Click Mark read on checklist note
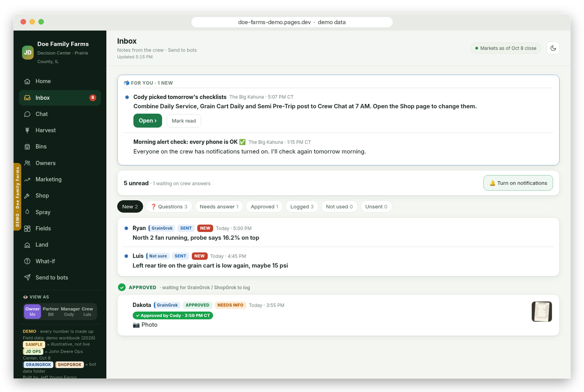Viewport: 584px width, 392px height. 184,121
